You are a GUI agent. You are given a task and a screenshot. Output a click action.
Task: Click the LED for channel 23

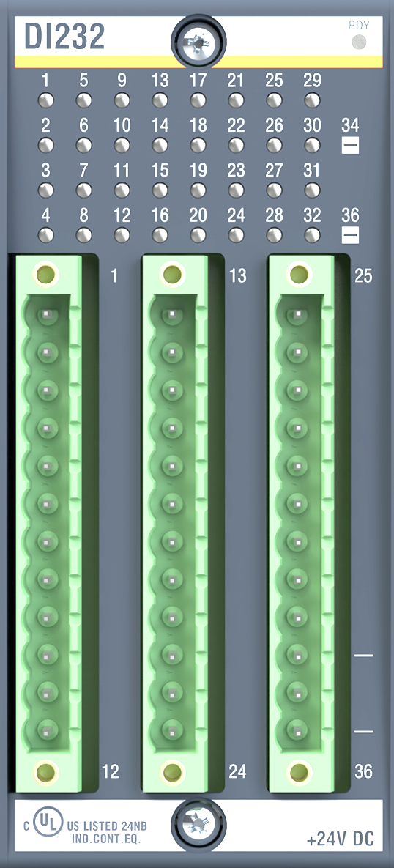[x=237, y=190]
